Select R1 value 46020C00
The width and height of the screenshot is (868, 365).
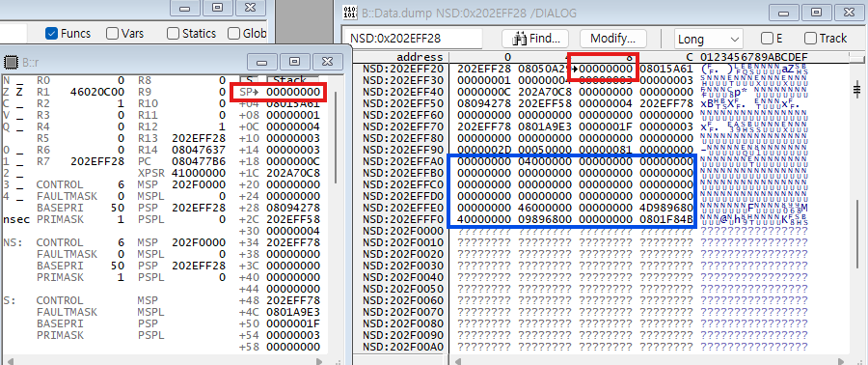[97, 92]
